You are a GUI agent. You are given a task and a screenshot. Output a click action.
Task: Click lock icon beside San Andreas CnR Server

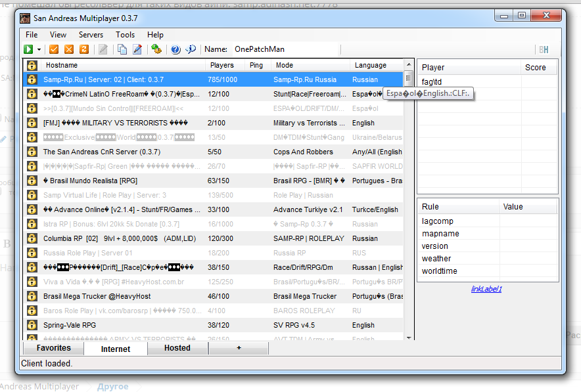(32, 152)
